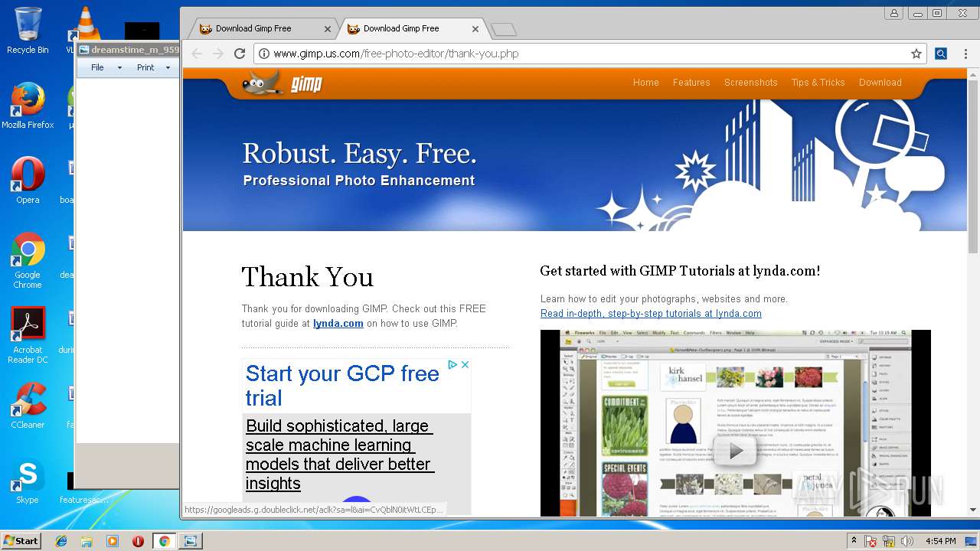This screenshot has height=551, width=980.
Task: Select the Chrome taskbar button
Action: [x=164, y=541]
